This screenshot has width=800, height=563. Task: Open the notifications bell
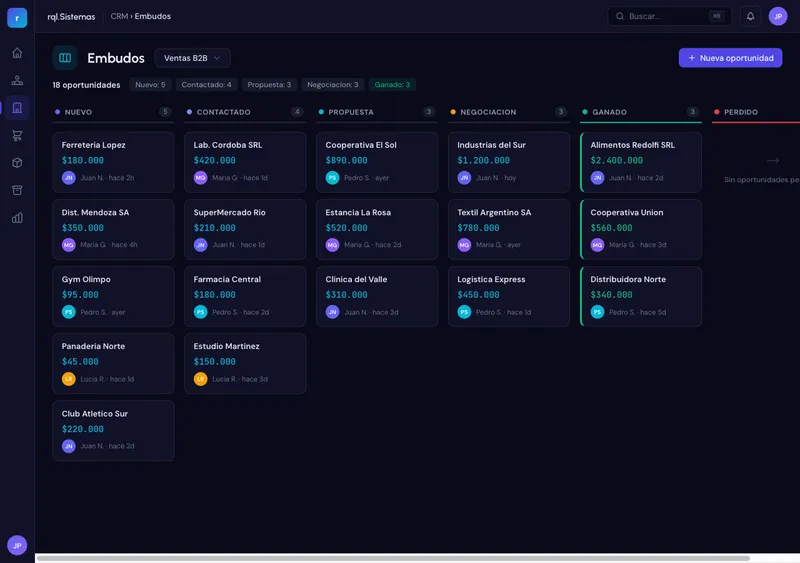(x=750, y=16)
